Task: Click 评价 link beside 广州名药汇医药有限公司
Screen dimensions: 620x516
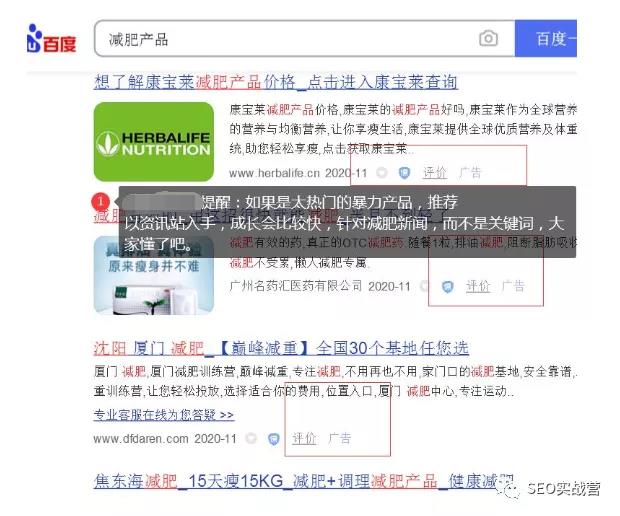Action: coord(478,286)
